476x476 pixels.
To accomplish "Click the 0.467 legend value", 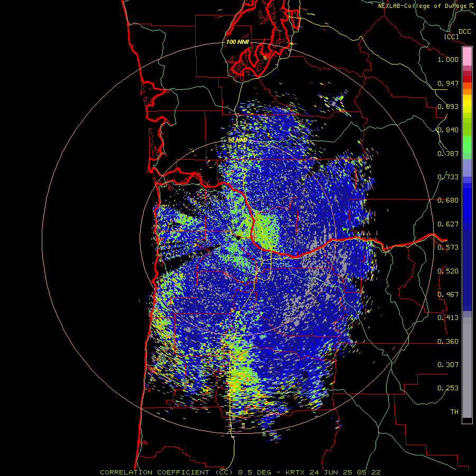I will click(x=448, y=295).
